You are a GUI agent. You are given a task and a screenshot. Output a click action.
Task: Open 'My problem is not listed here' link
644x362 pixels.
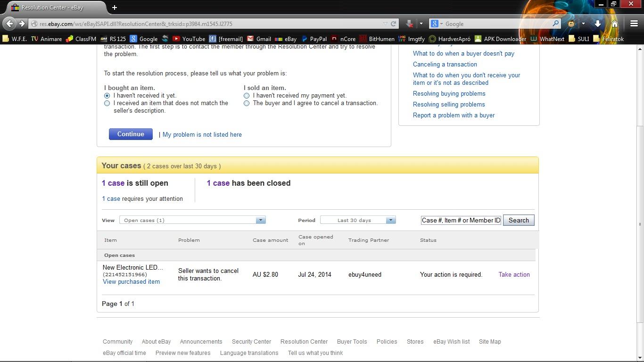coord(202,134)
